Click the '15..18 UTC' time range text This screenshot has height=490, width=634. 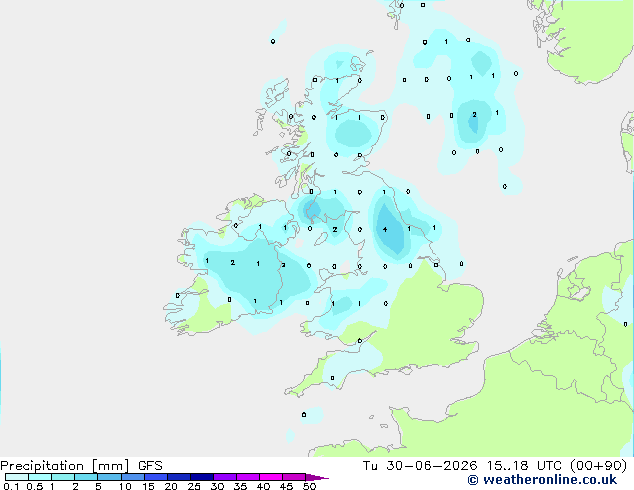pyautogui.click(x=526, y=466)
